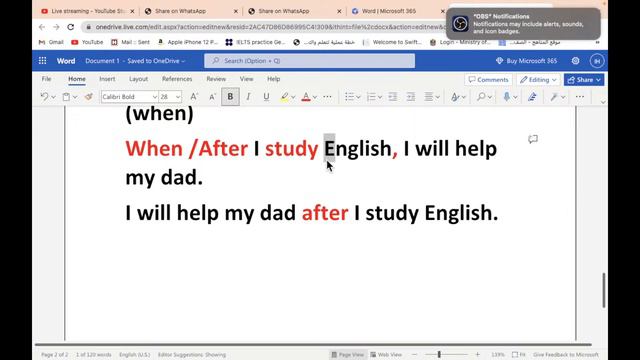Viewport: 640px width, 360px height.
Task: Click the Search box in Word header
Action: click(309, 61)
